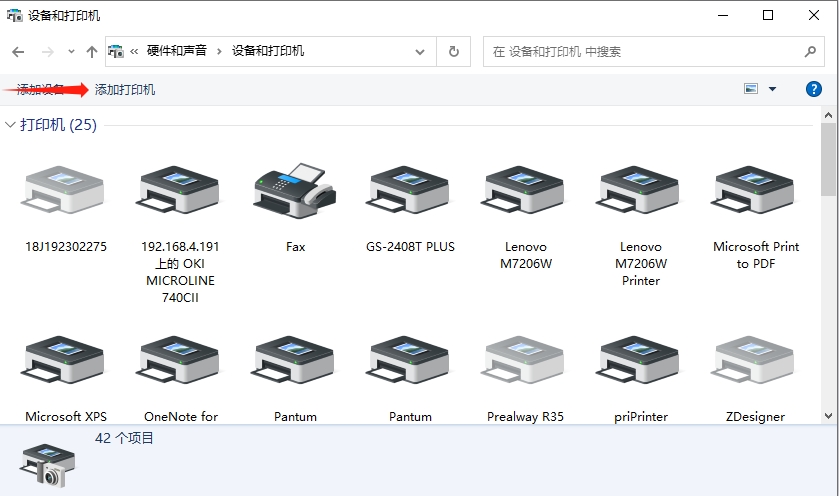Image resolution: width=839 pixels, height=496 pixels.
Task: Open help with the blue question mark
Action: tap(814, 89)
